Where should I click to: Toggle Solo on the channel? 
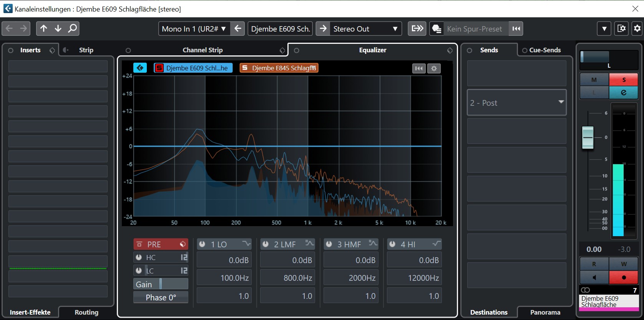point(623,80)
